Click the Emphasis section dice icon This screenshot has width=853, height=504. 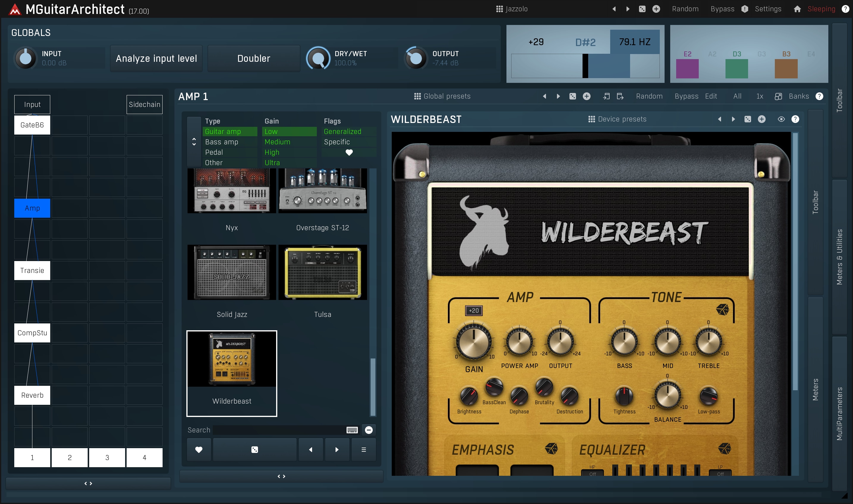551,449
